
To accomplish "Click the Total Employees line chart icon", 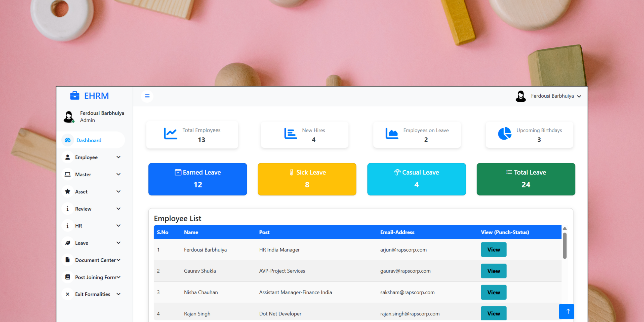I will tap(170, 134).
